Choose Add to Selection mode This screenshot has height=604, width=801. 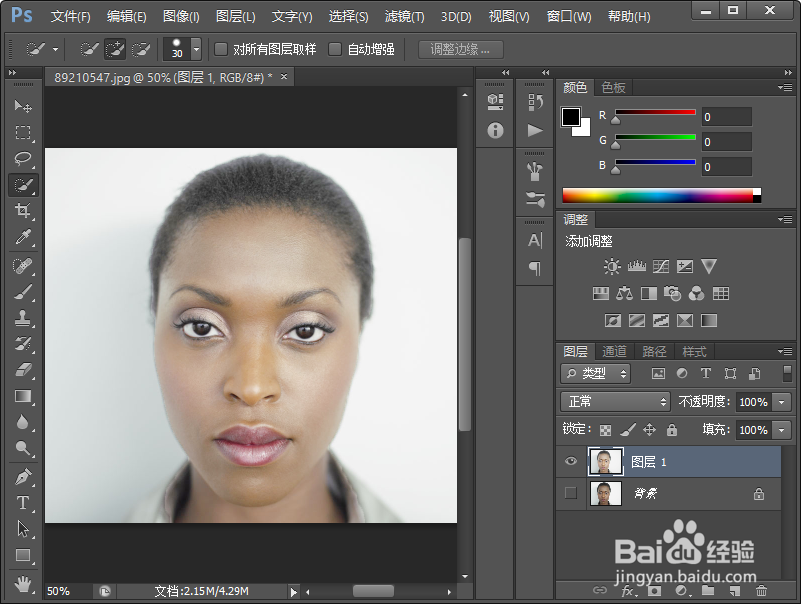115,50
